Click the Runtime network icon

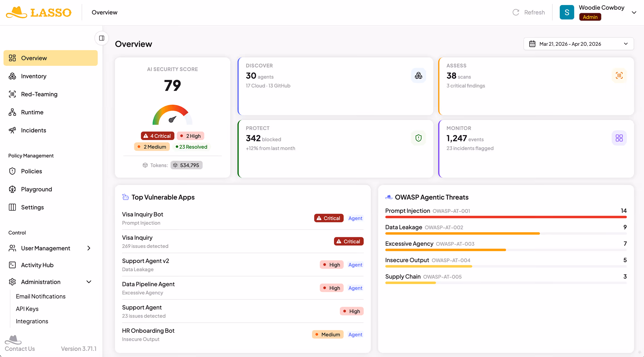point(12,112)
